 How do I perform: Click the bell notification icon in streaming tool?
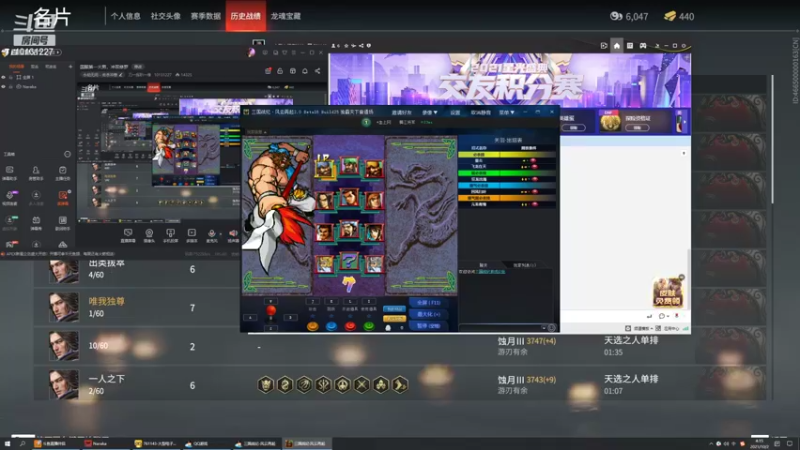click(x=305, y=71)
